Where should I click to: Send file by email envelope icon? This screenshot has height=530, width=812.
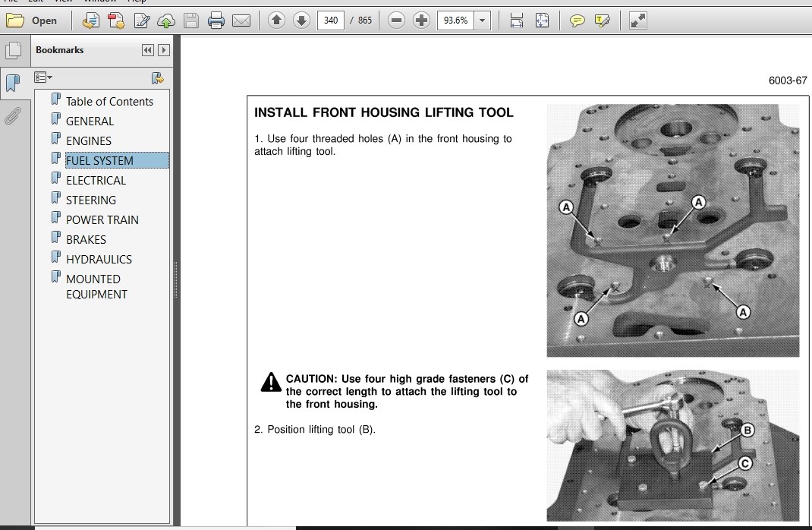241,21
